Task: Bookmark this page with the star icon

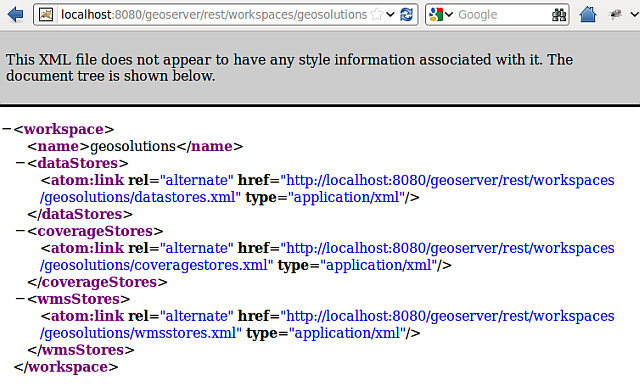Action: [x=377, y=15]
